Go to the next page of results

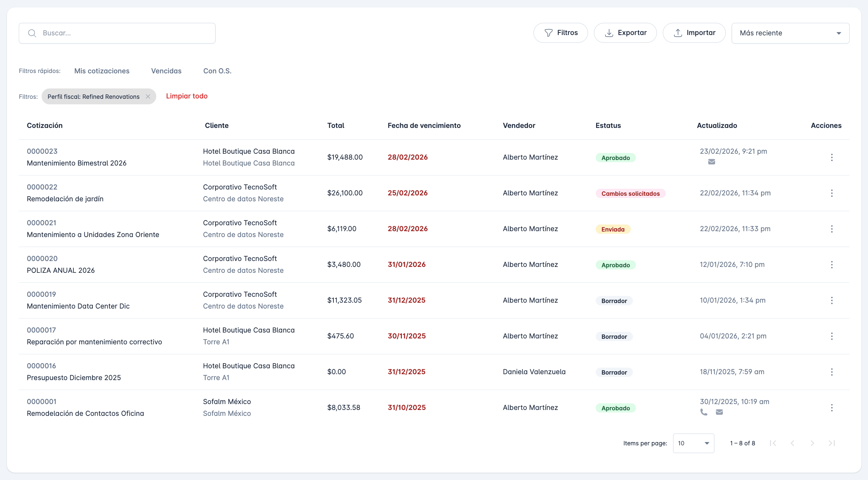point(812,443)
